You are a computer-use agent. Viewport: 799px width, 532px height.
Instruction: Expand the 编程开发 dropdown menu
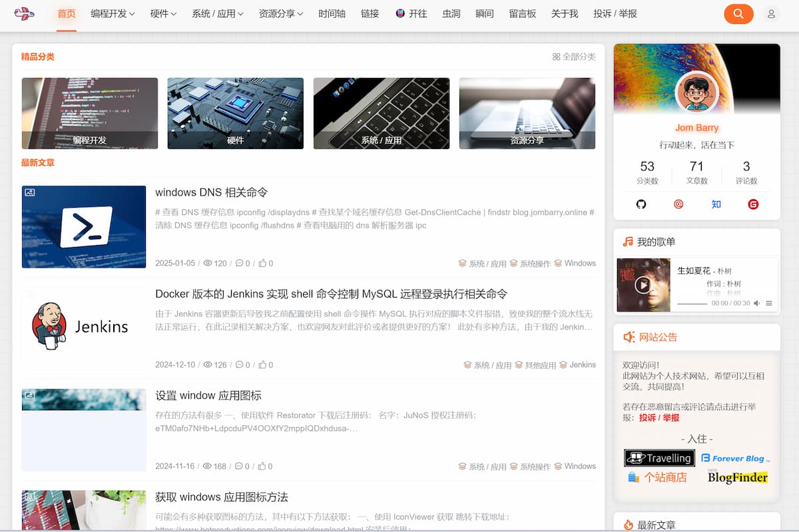pos(113,14)
